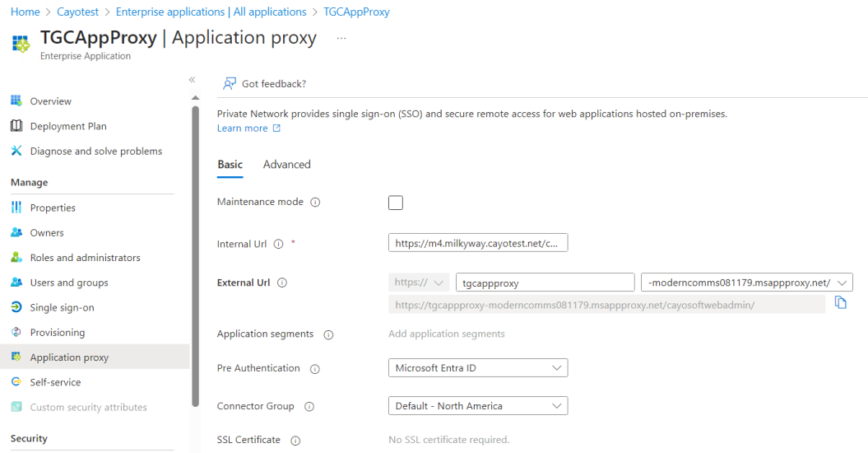Click the Got feedback person icon
868x453 pixels.
pyautogui.click(x=230, y=84)
